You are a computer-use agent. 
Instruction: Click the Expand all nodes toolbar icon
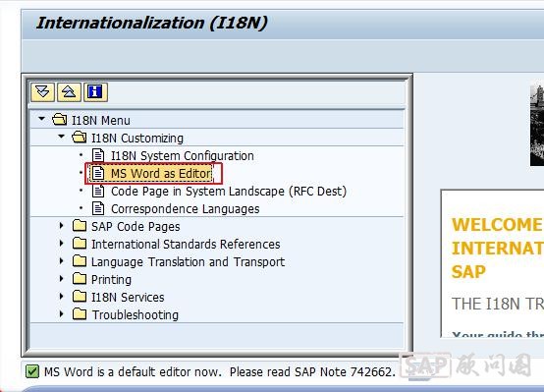[x=42, y=92]
